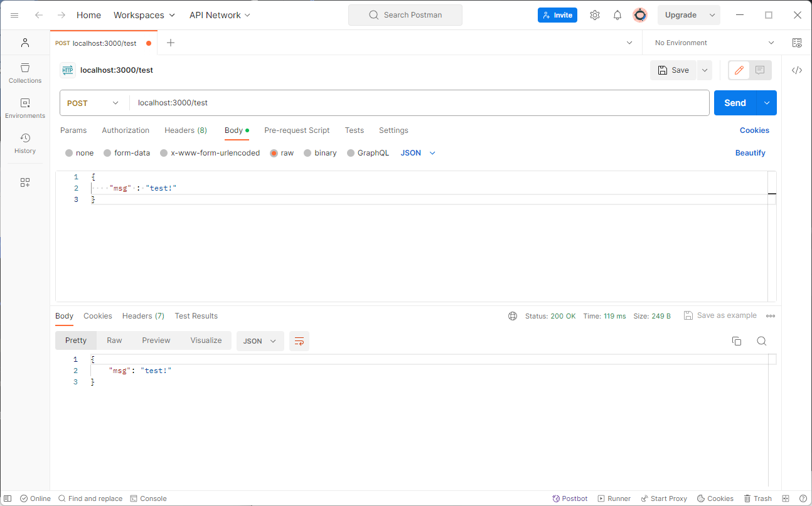This screenshot has width=812, height=506.
Task: Expand the Save options arrow
Action: [705, 70]
